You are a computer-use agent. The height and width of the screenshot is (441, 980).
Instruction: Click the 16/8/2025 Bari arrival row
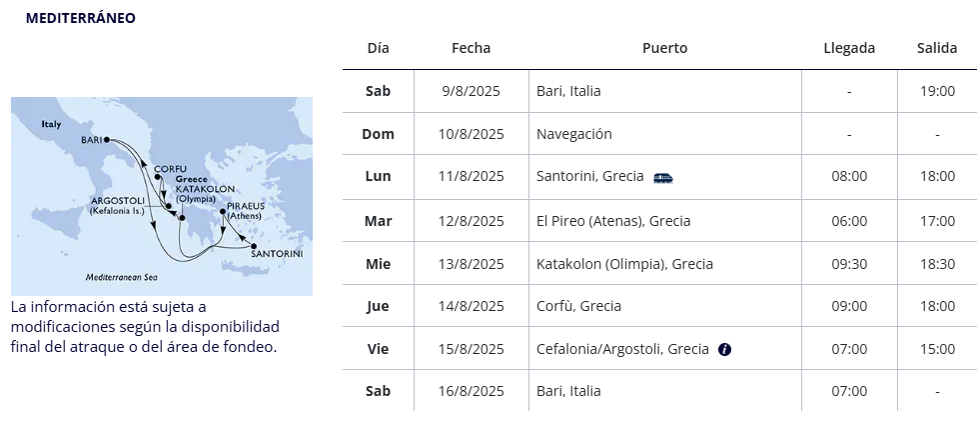(x=659, y=391)
